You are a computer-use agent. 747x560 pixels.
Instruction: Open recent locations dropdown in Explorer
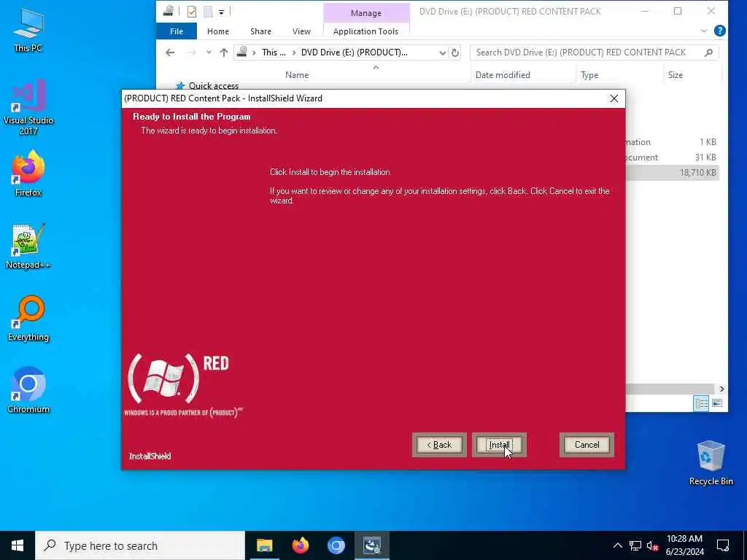pyautogui.click(x=209, y=52)
